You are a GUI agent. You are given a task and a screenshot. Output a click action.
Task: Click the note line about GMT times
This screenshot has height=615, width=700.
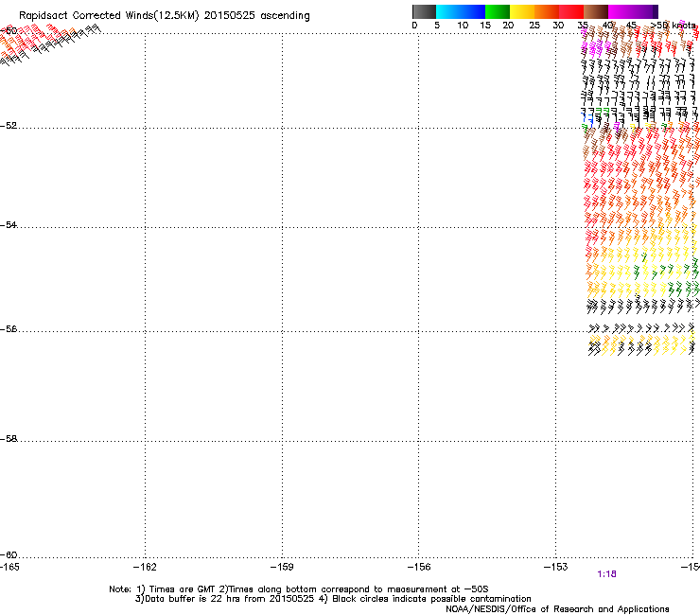[x=299, y=589]
